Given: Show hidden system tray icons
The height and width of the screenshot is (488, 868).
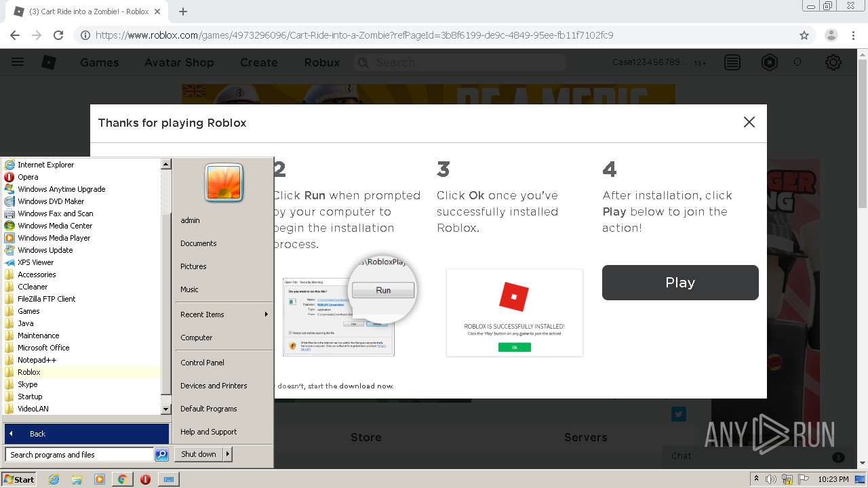Looking at the screenshot, I should 756,479.
